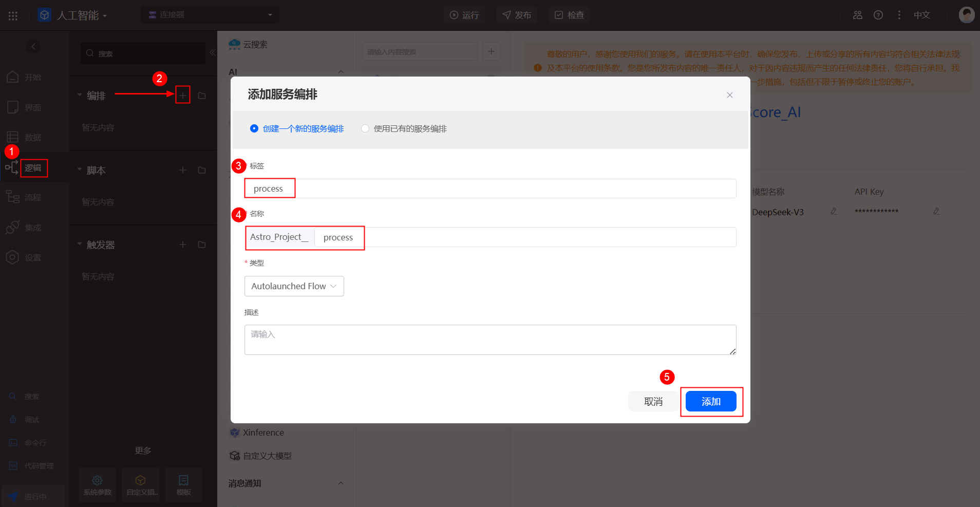Switch language via 中文
Viewport: 980px width, 507px height.
tap(922, 15)
